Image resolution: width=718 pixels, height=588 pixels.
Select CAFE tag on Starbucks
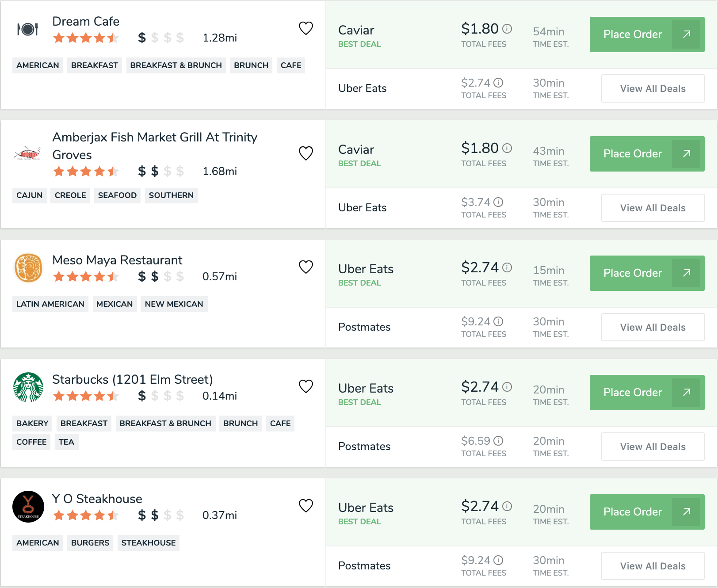click(280, 424)
